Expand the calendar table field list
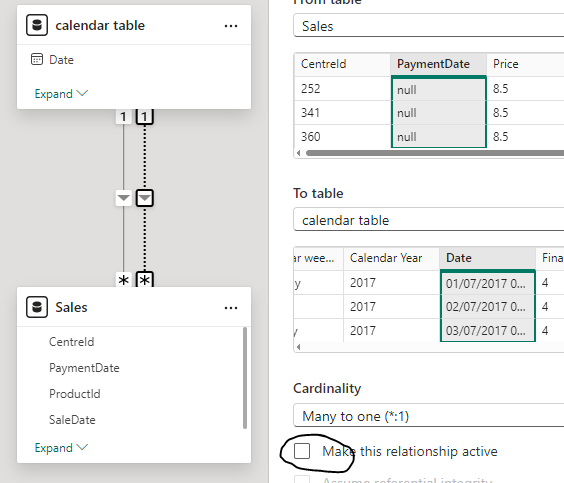Viewport: 564px width, 483px height. coord(61,94)
